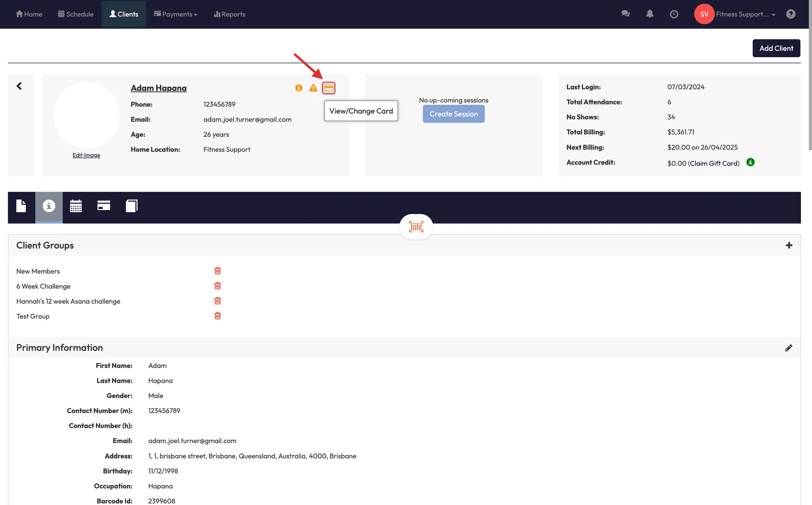
Task: Click the View/Change Card icon
Action: click(x=328, y=88)
